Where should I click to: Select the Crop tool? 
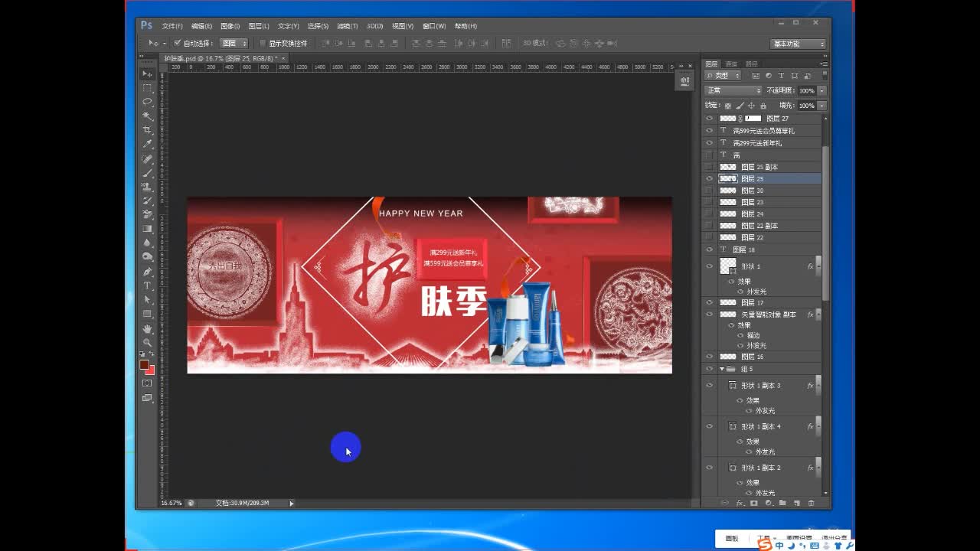[x=147, y=130]
